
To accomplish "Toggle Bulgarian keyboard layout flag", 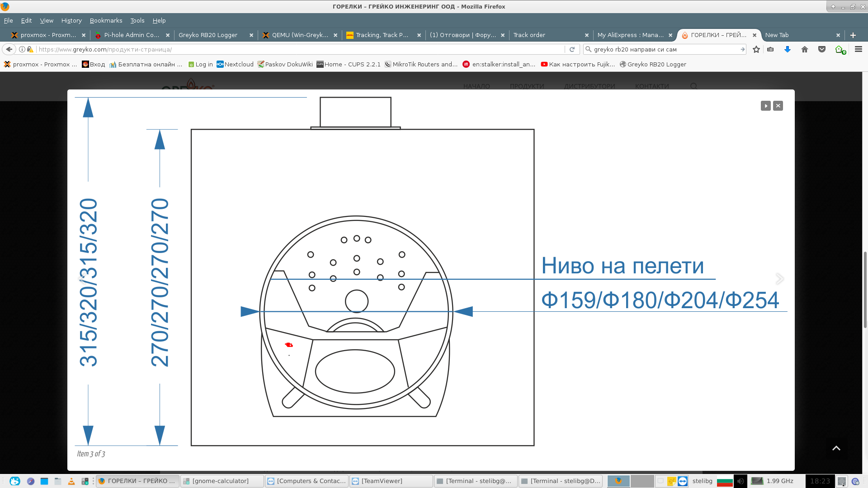I will [x=725, y=481].
